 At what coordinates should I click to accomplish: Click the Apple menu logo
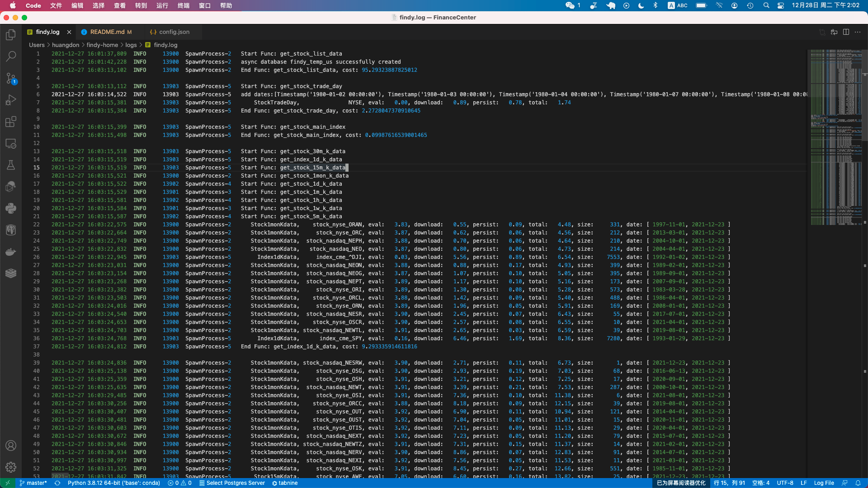[x=13, y=5]
